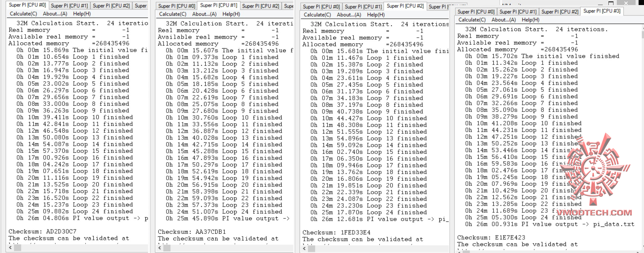Open Help(H) menu in the CPU #0 window
Viewport: 644px width, 253px height.
pyautogui.click(x=82, y=14)
